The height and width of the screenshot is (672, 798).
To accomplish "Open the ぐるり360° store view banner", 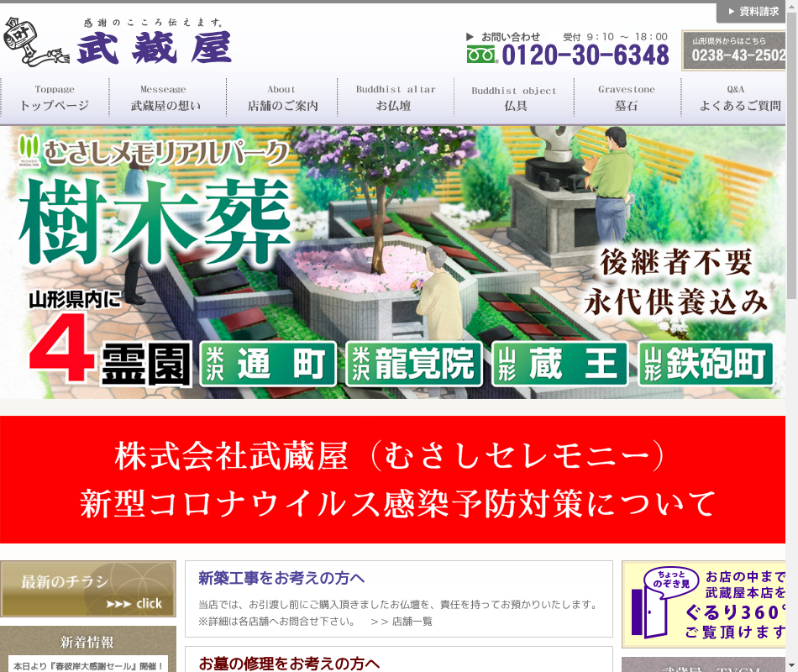I will coord(706,603).
